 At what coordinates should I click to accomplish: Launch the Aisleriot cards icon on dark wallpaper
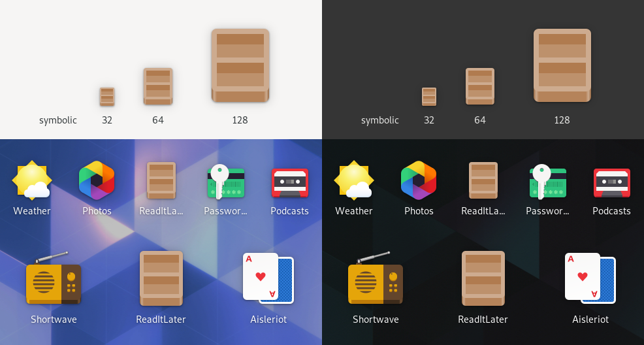click(590, 278)
